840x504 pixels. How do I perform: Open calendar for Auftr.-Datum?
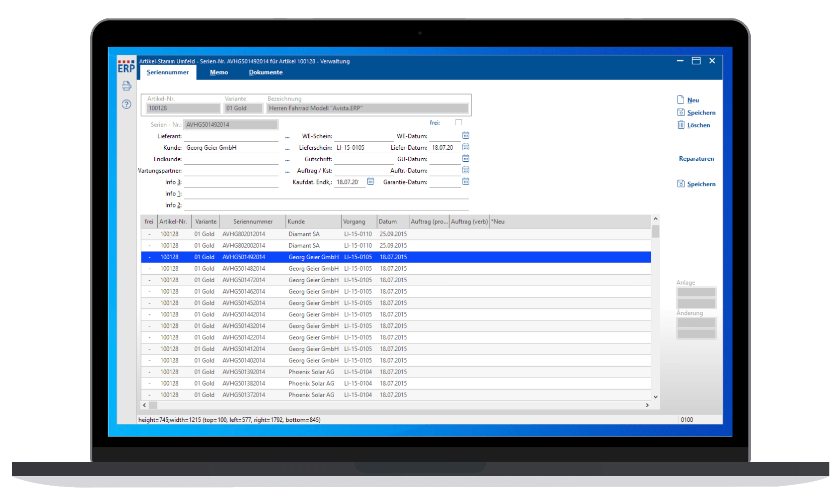tap(466, 170)
